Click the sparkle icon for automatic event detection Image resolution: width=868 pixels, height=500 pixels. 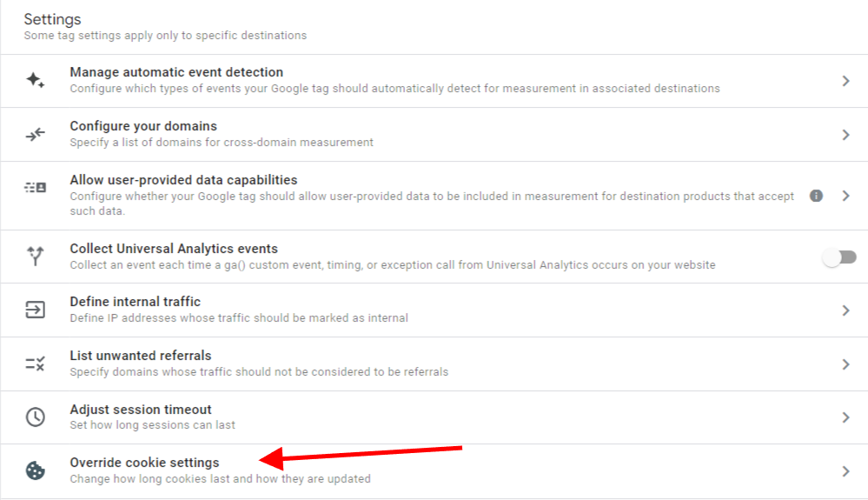coord(36,80)
